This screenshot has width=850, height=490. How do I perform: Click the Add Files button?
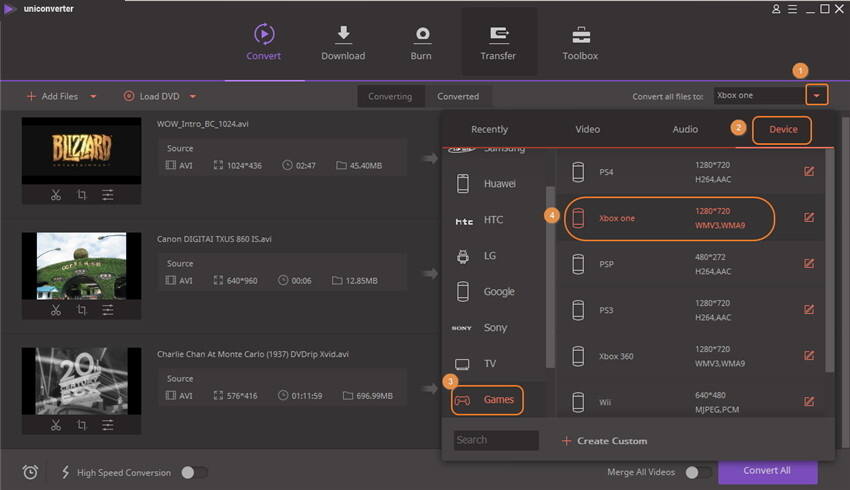pos(53,96)
